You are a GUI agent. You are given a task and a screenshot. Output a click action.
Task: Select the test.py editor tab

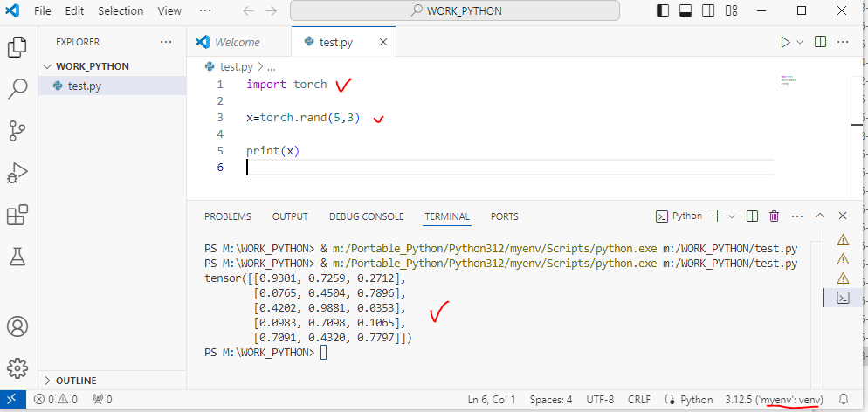pos(336,42)
